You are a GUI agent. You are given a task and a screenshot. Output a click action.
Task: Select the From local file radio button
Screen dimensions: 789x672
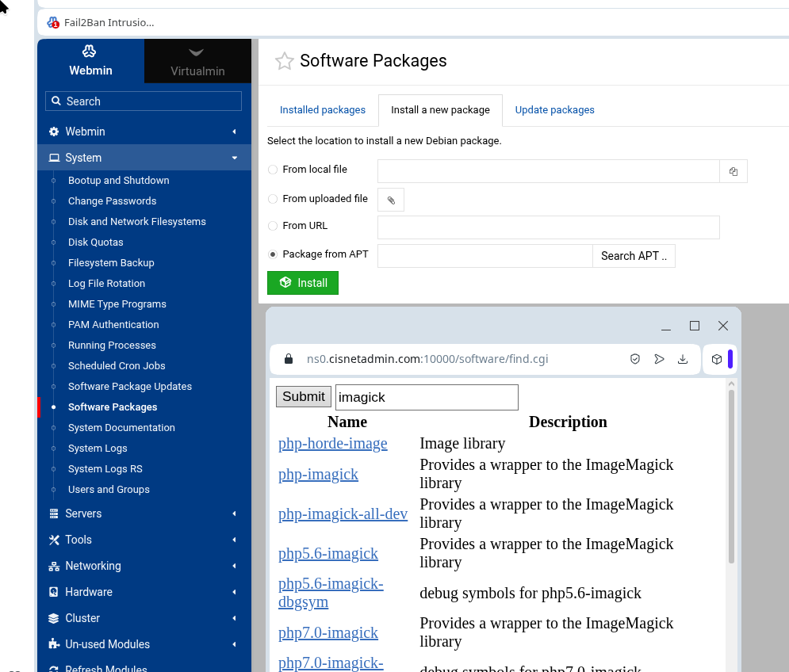pos(273,170)
